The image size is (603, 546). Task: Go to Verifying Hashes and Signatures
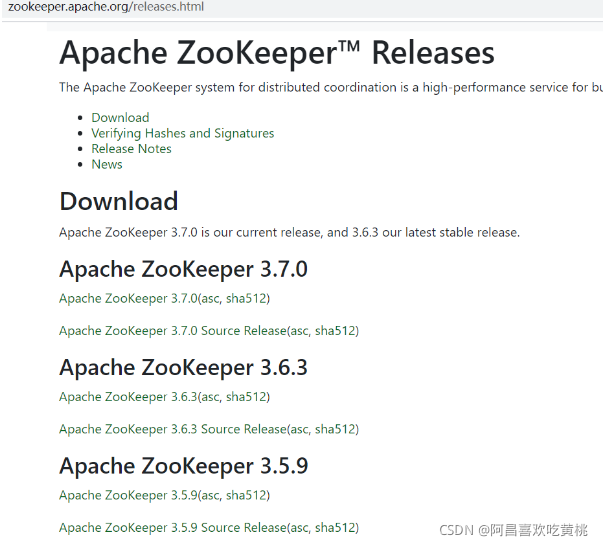(x=182, y=133)
